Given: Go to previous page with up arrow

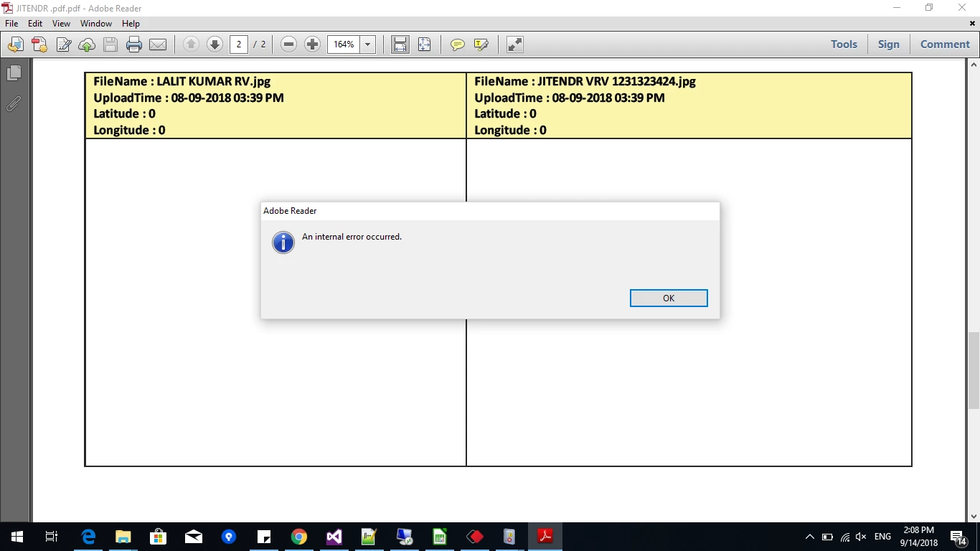Looking at the screenshot, I should pyautogui.click(x=191, y=44).
